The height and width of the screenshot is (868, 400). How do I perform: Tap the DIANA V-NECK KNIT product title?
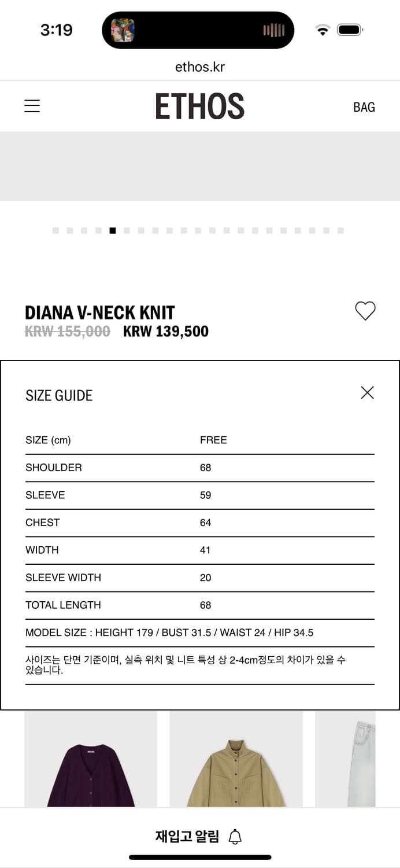point(99,312)
